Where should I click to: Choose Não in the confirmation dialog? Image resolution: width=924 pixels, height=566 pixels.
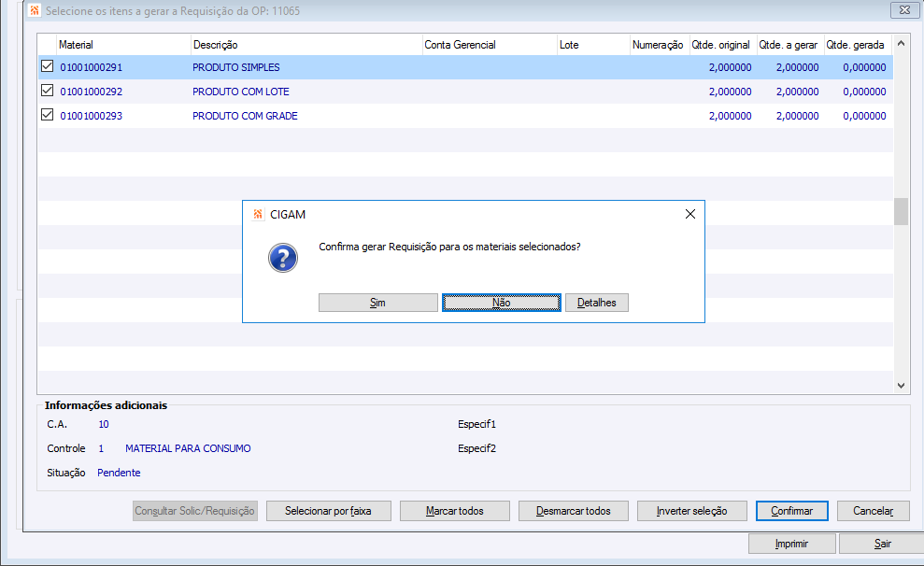tap(501, 303)
